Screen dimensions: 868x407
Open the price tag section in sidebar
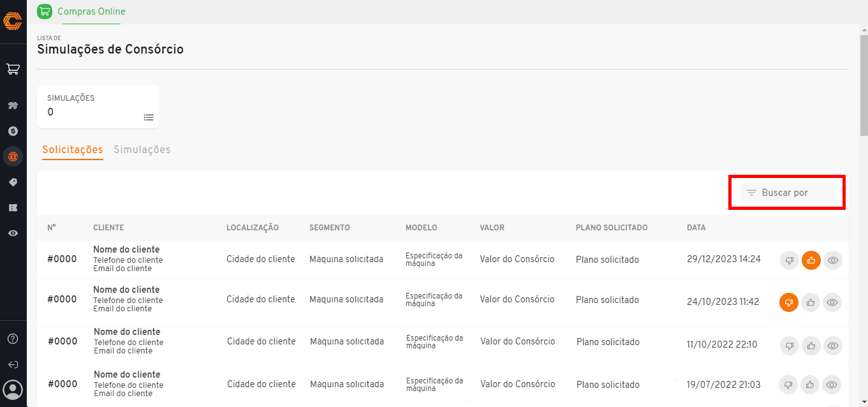pyautogui.click(x=13, y=182)
